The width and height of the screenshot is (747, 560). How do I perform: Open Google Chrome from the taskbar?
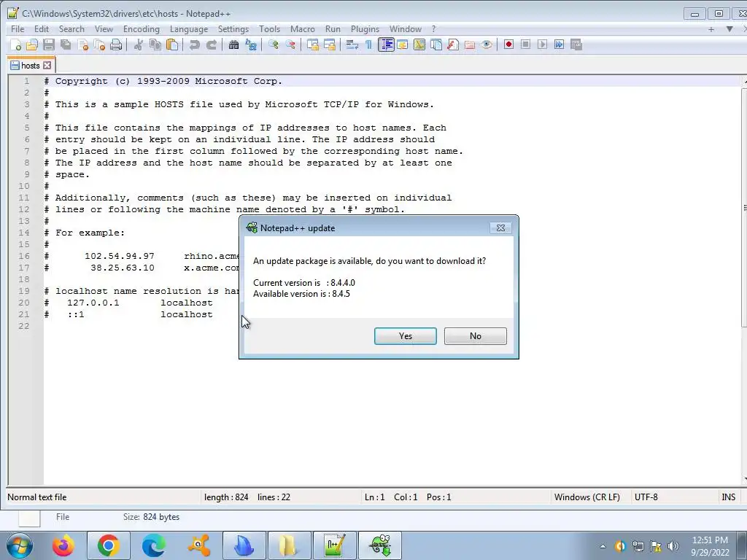(108, 545)
